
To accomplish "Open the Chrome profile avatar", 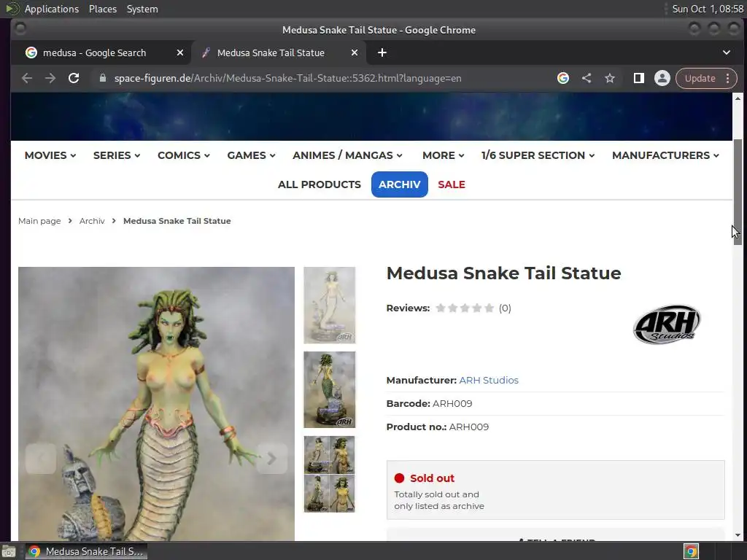I will (x=662, y=78).
